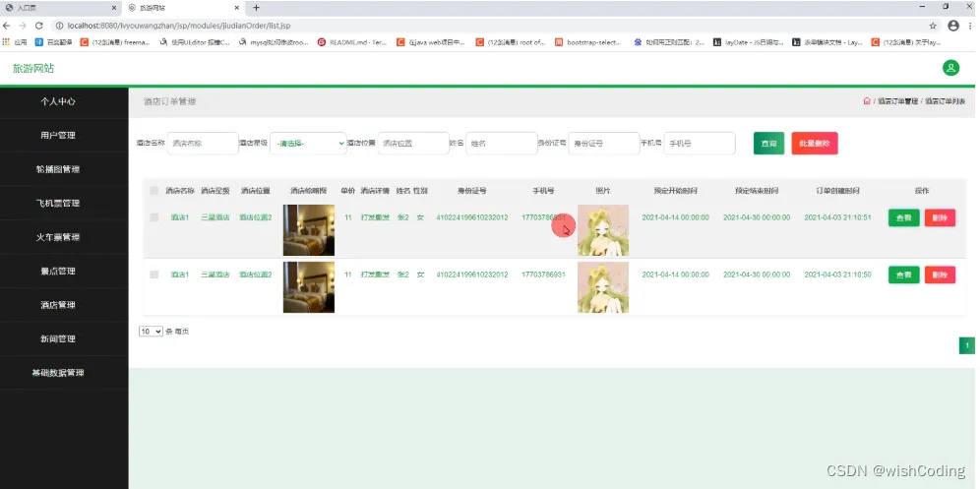The width and height of the screenshot is (980, 489).
Task: Tick the select-all checkbox in table header
Action: point(153,191)
